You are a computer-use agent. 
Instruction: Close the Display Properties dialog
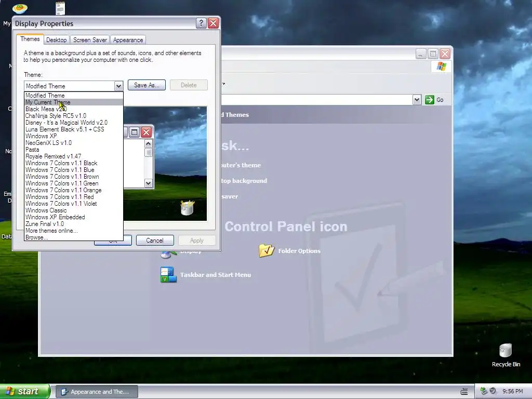click(x=213, y=23)
